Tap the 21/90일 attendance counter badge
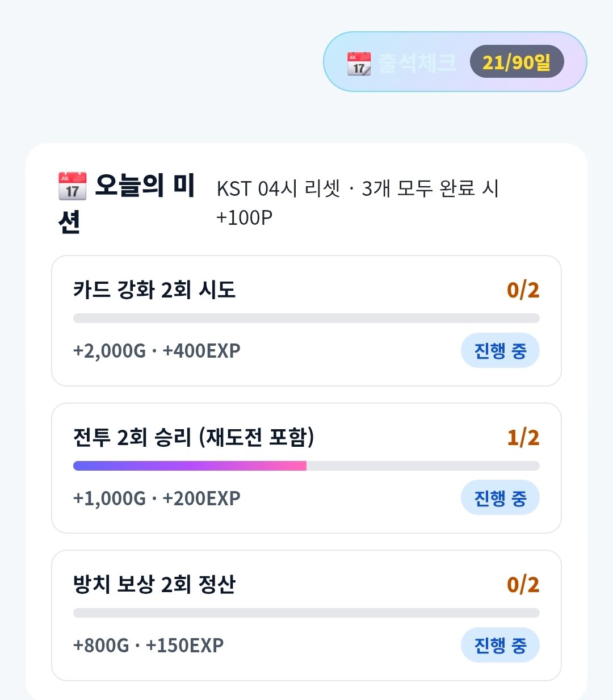The height and width of the screenshot is (700, 613). (517, 61)
